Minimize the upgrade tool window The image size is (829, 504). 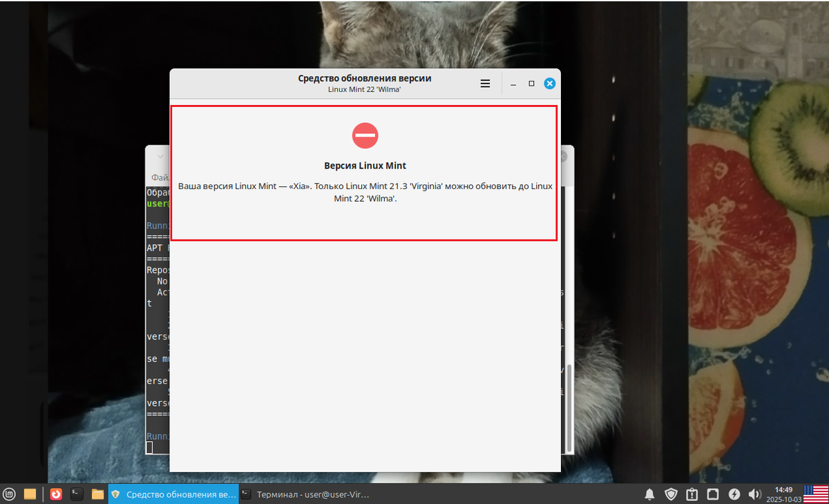[x=513, y=84]
